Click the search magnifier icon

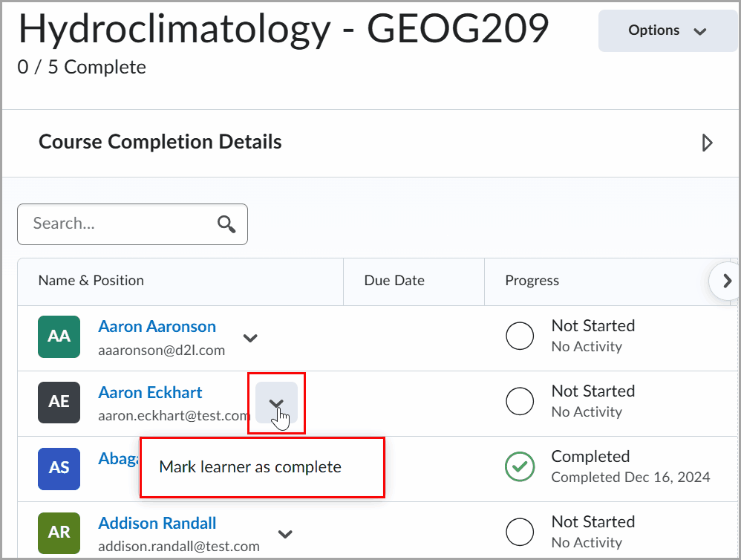coord(226,224)
